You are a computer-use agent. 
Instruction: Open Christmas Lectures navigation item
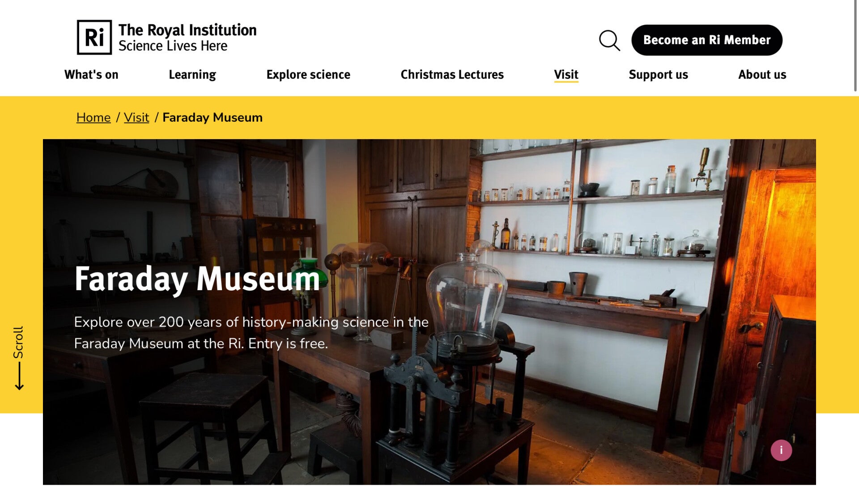[452, 75]
